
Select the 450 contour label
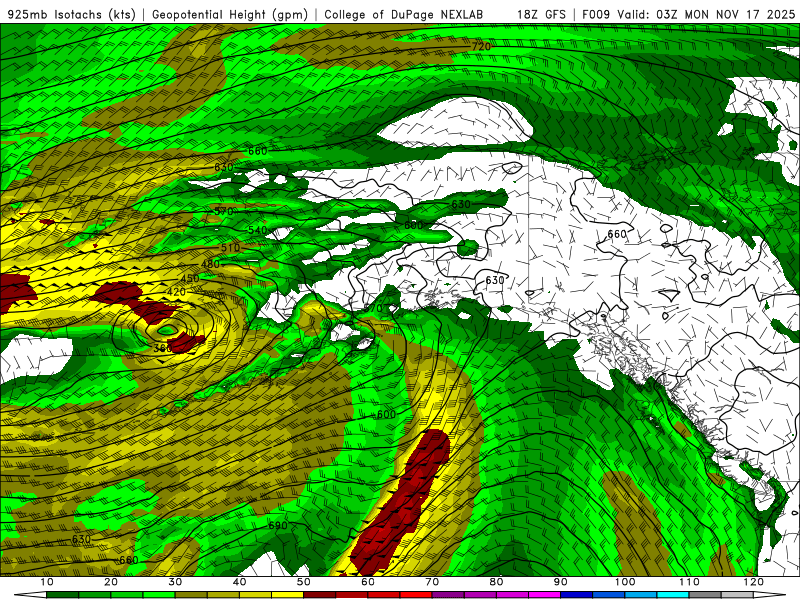pos(190,279)
